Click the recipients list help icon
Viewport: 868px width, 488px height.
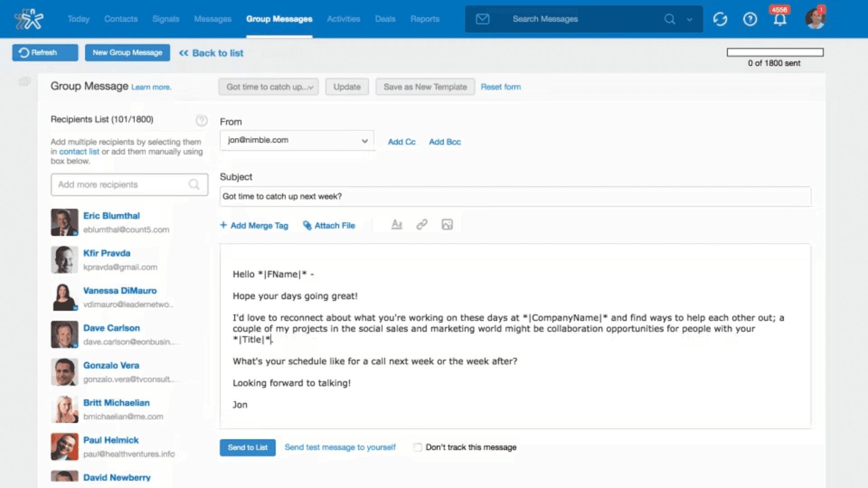click(x=202, y=121)
